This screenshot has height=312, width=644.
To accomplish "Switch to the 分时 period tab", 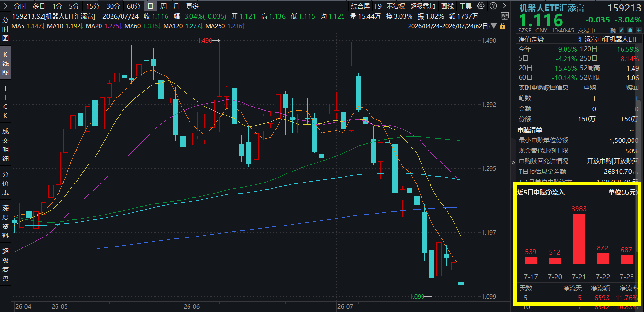I will point(20,6).
